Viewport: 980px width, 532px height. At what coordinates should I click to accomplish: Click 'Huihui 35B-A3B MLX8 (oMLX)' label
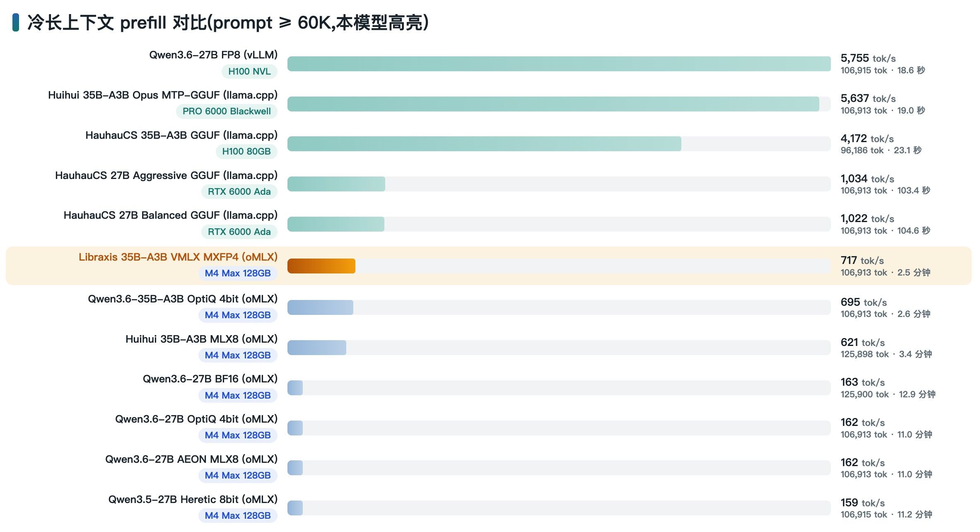pyautogui.click(x=201, y=339)
